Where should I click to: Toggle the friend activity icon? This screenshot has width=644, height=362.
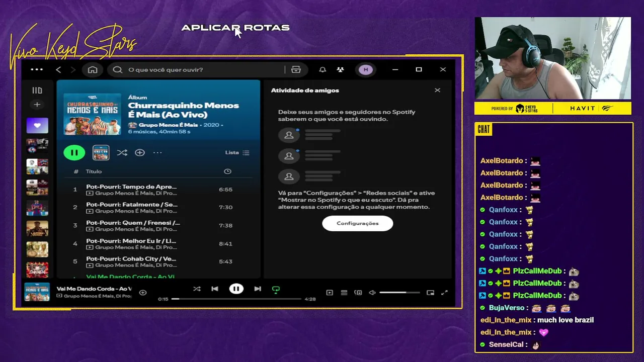pyautogui.click(x=340, y=69)
